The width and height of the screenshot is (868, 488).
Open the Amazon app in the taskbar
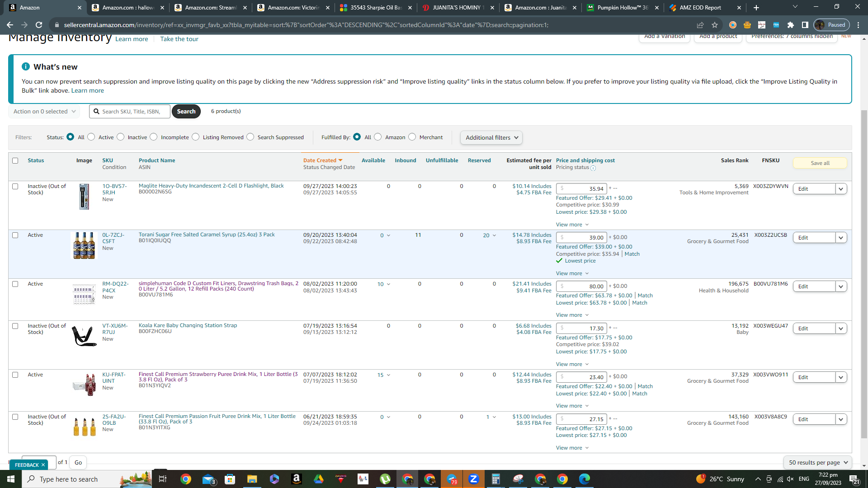pyautogui.click(x=297, y=479)
